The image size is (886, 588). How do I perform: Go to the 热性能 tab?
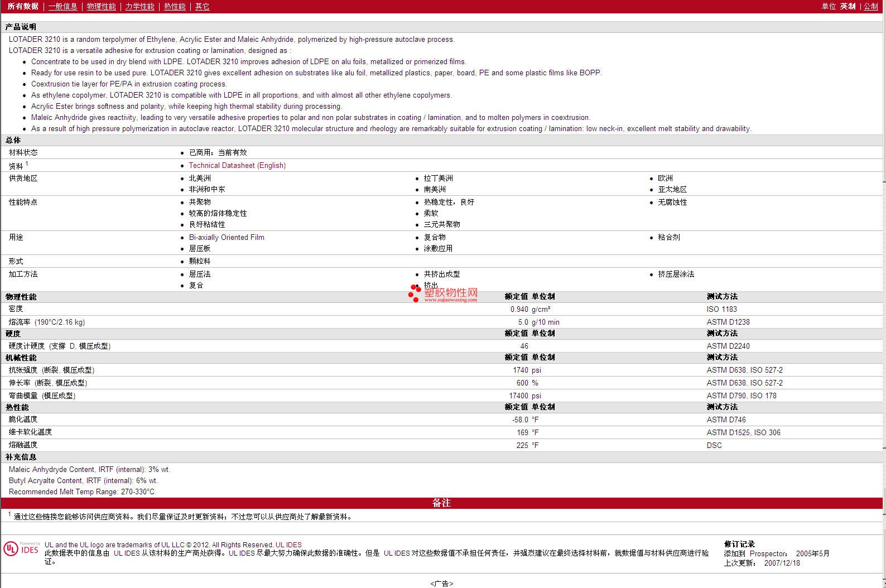[x=175, y=7]
